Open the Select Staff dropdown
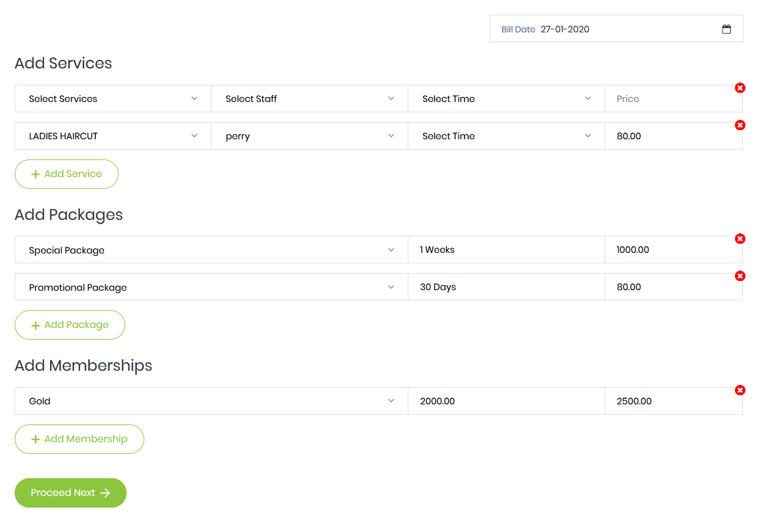 pos(309,99)
